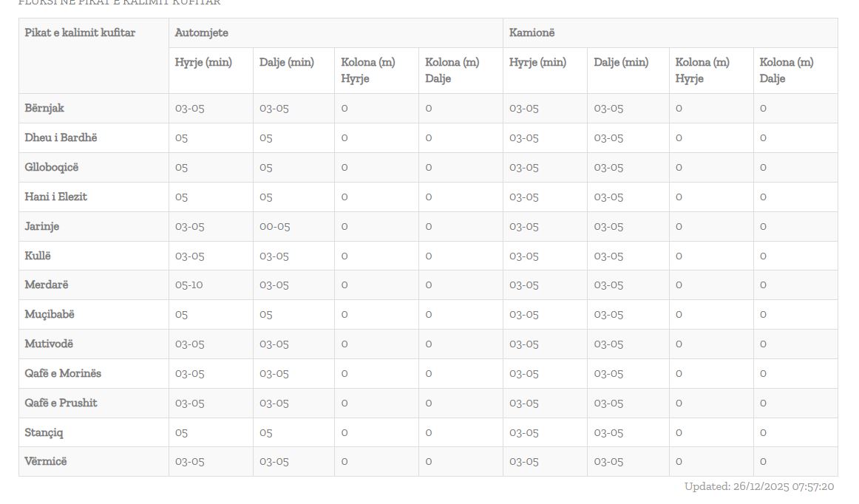Click the 05-10 entry time for Merdarë

tap(189, 285)
